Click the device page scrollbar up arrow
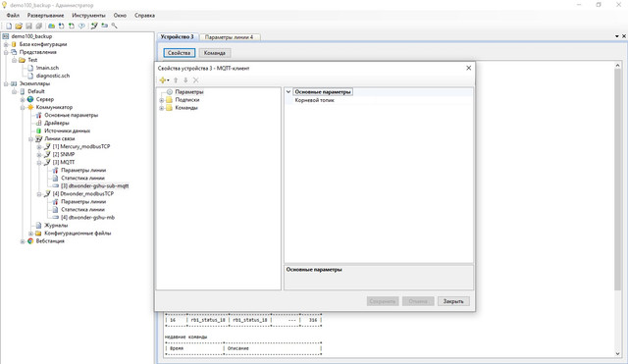This screenshot has width=628, height=364. (x=617, y=66)
